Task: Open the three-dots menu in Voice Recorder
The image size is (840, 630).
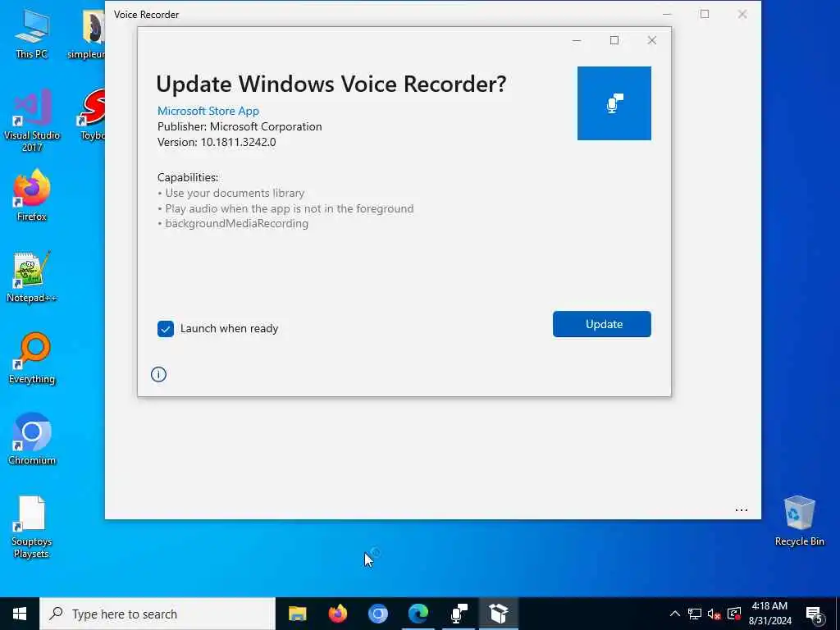Action: [742, 510]
